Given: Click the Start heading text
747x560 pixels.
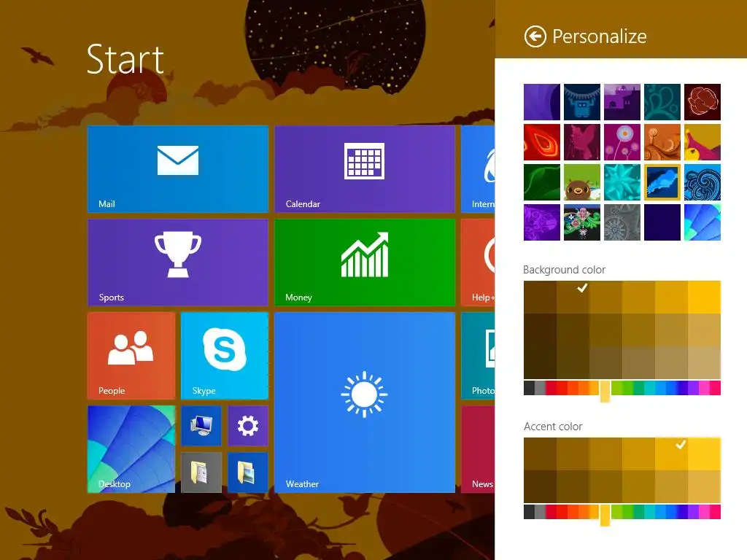Looking at the screenshot, I should click(x=125, y=60).
